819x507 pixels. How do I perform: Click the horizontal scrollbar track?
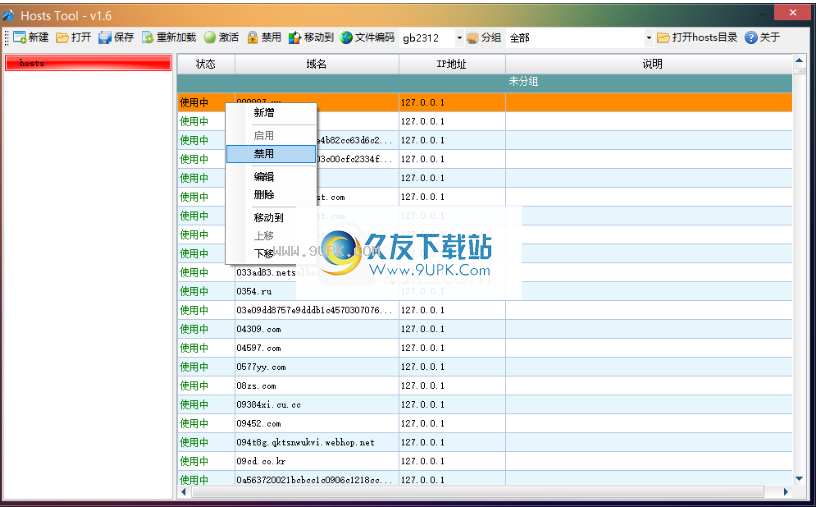[x=478, y=492]
